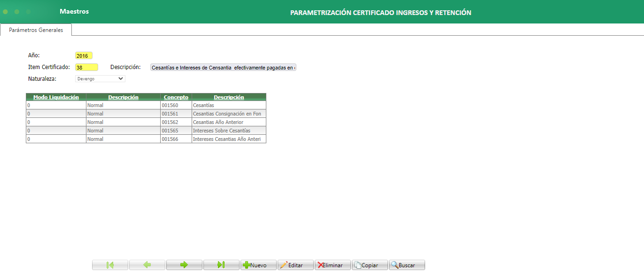
Task: Advance to next record with green right arrow
Action: pyautogui.click(x=184, y=264)
